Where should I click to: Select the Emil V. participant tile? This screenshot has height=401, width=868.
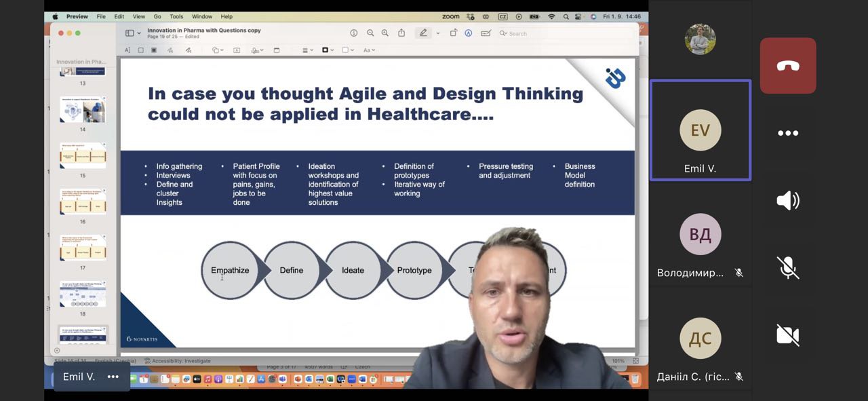tap(701, 130)
